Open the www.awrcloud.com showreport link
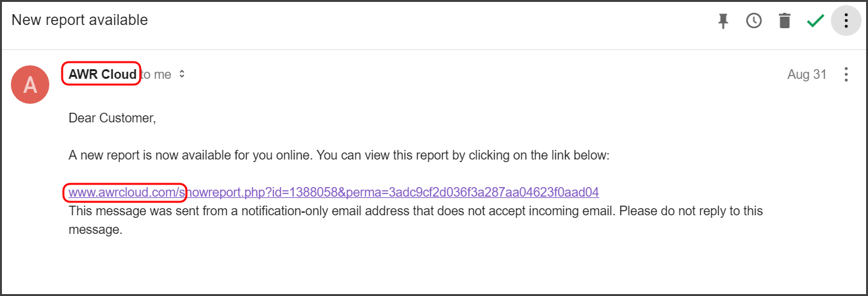This screenshot has height=296, width=868. click(x=334, y=192)
